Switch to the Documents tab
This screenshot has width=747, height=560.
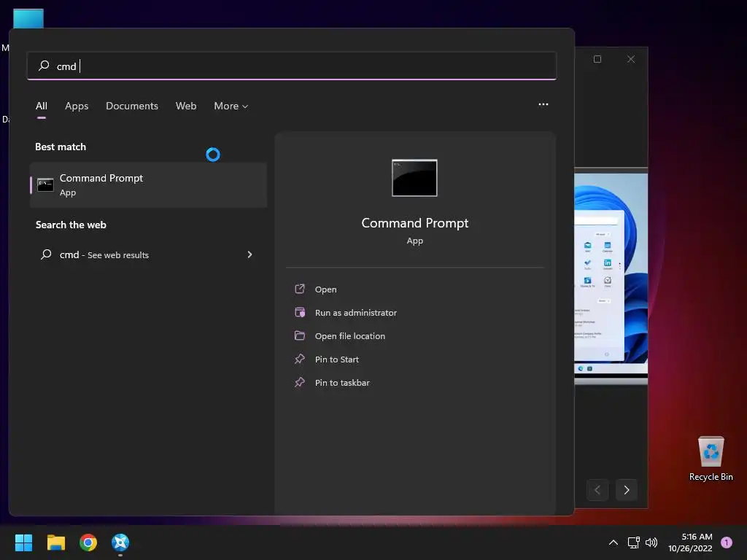(x=132, y=106)
